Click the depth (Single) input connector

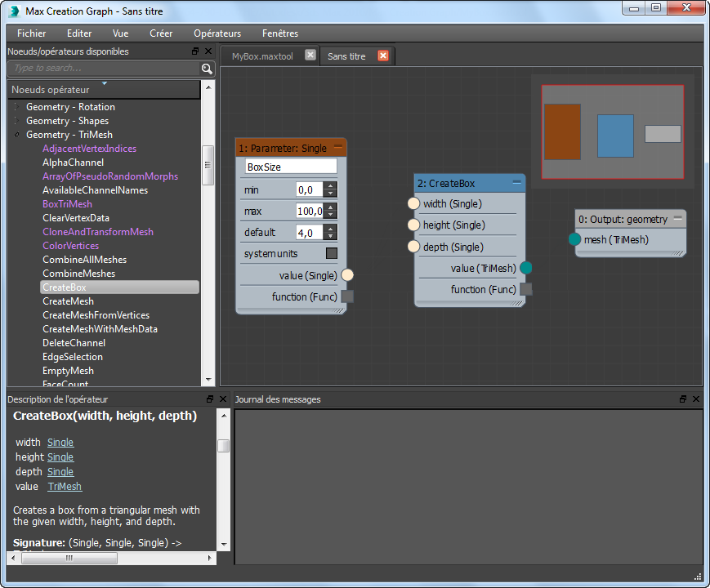coord(413,247)
